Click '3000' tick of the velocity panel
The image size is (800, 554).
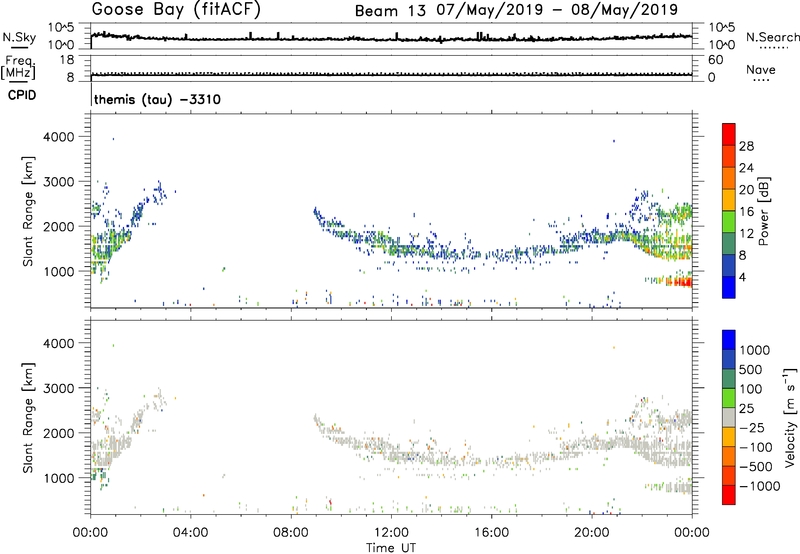coord(59,388)
